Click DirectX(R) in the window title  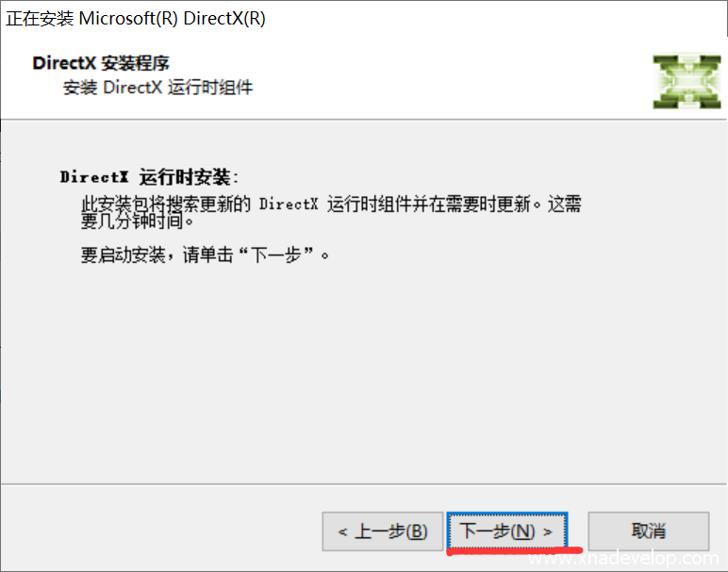point(224,19)
